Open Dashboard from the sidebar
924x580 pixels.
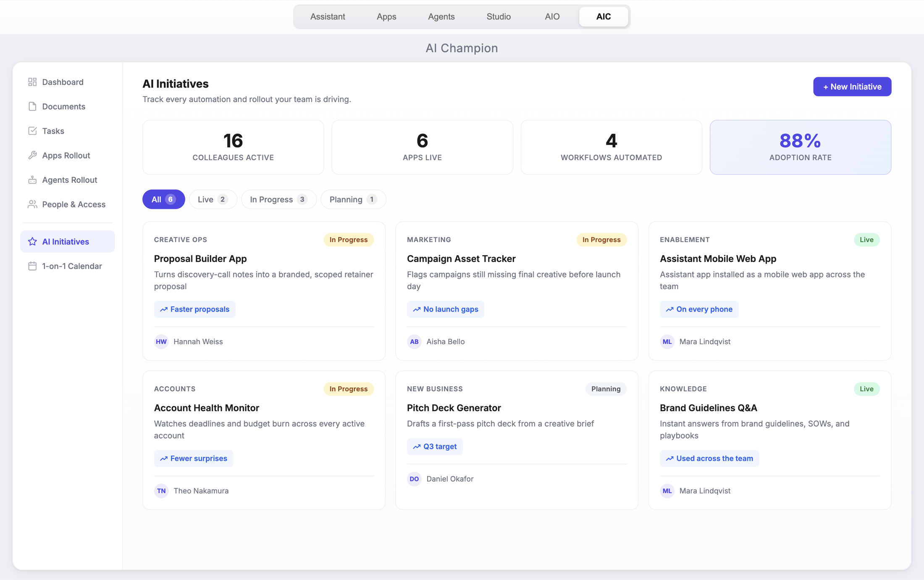coord(67,82)
